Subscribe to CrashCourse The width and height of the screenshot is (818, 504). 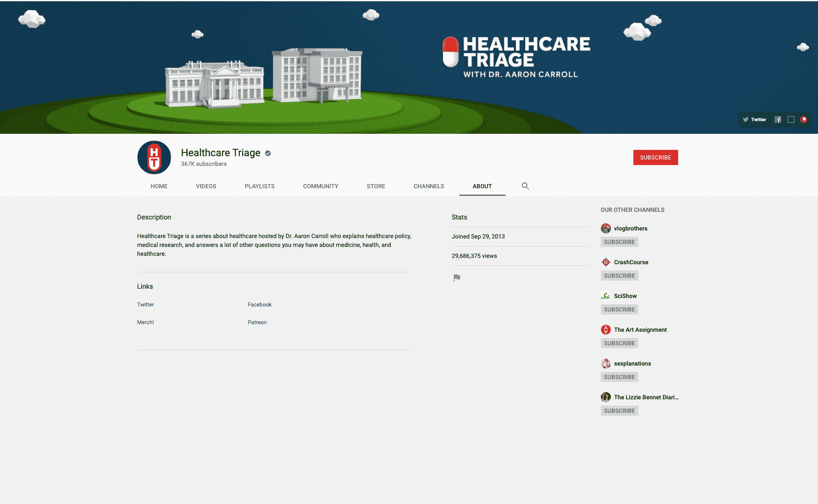point(619,276)
